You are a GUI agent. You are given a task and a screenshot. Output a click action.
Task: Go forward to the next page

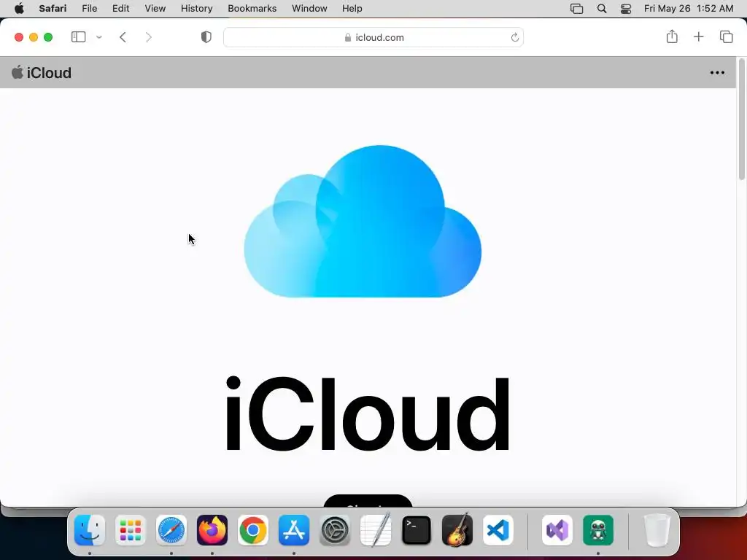[x=149, y=37]
